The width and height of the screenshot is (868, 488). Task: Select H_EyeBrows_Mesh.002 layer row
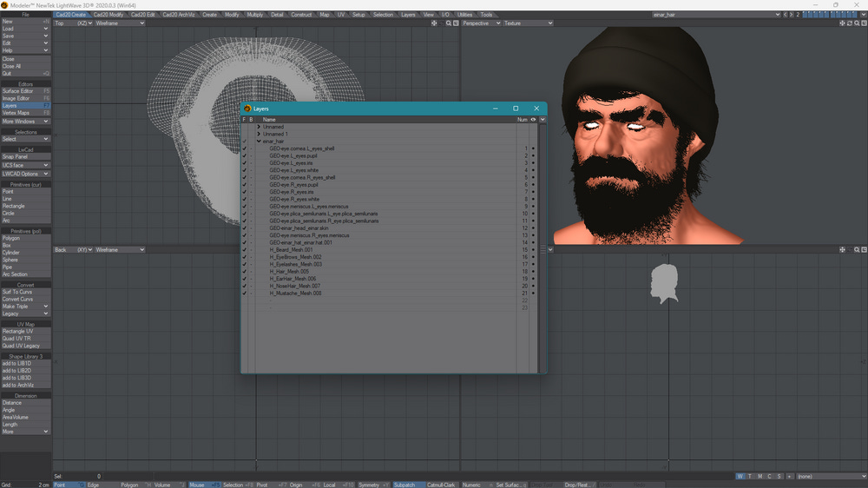click(x=387, y=257)
